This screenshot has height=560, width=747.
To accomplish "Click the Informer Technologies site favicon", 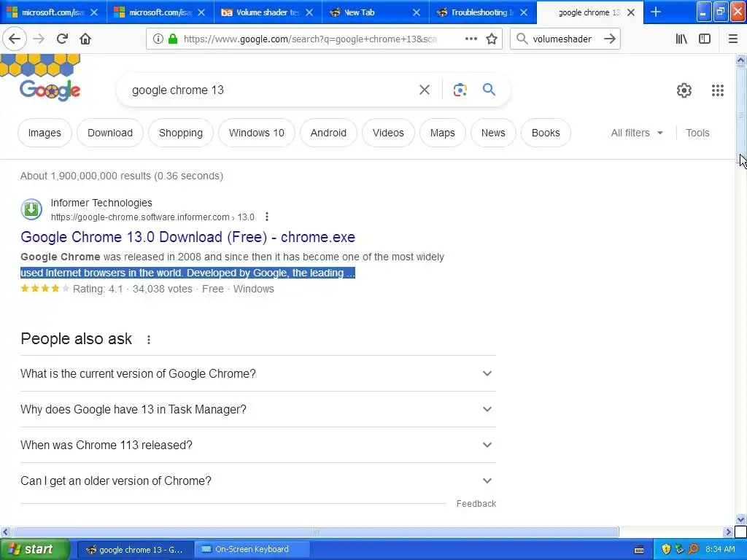I will (x=31, y=209).
